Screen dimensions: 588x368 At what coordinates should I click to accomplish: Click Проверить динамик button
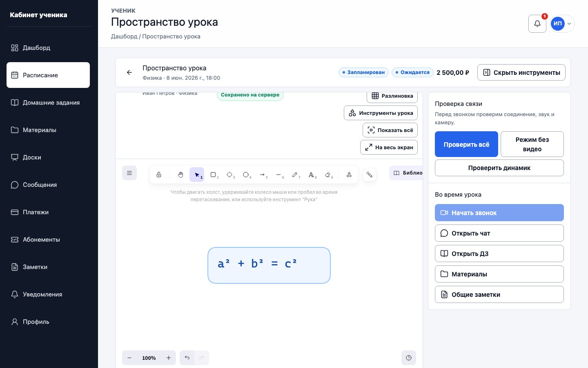coord(499,168)
